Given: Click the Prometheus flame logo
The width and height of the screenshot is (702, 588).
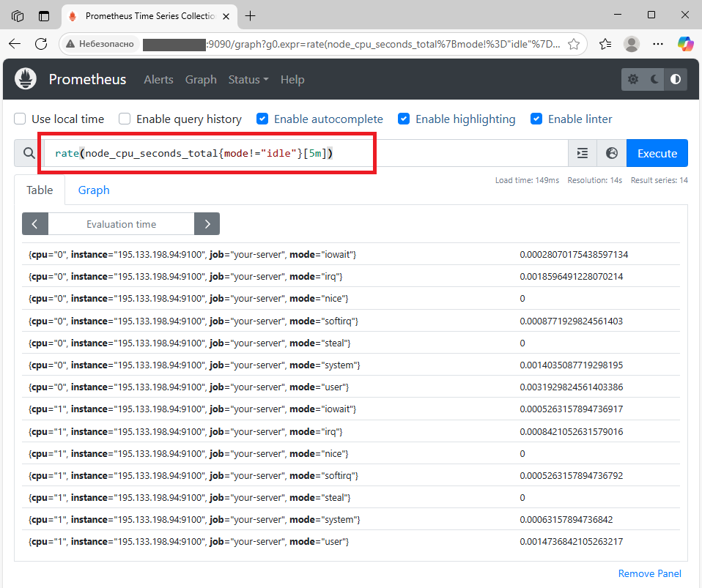Looking at the screenshot, I should [26, 79].
